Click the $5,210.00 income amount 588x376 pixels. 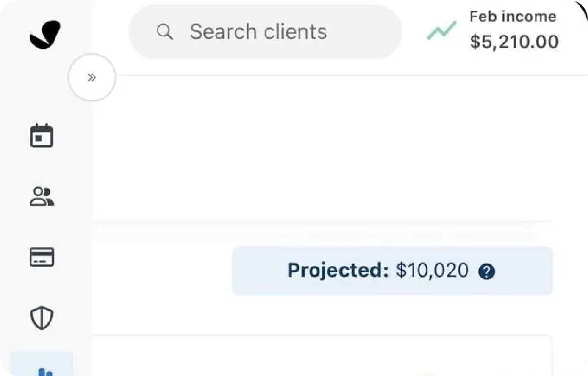tap(514, 42)
